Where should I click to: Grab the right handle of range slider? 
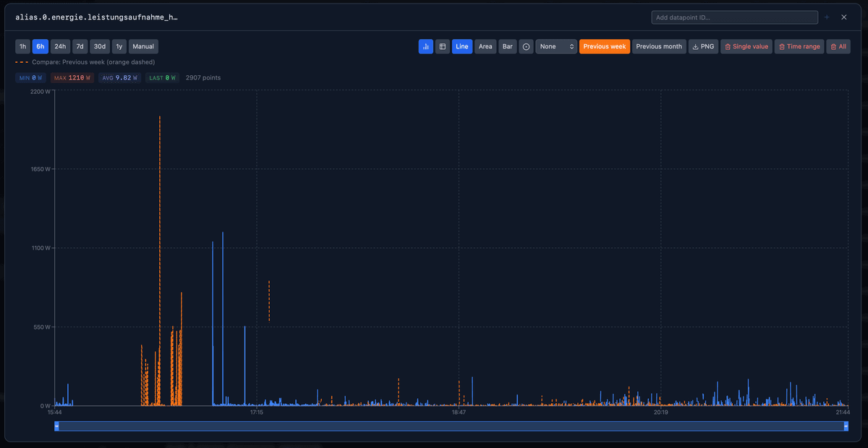click(846, 426)
